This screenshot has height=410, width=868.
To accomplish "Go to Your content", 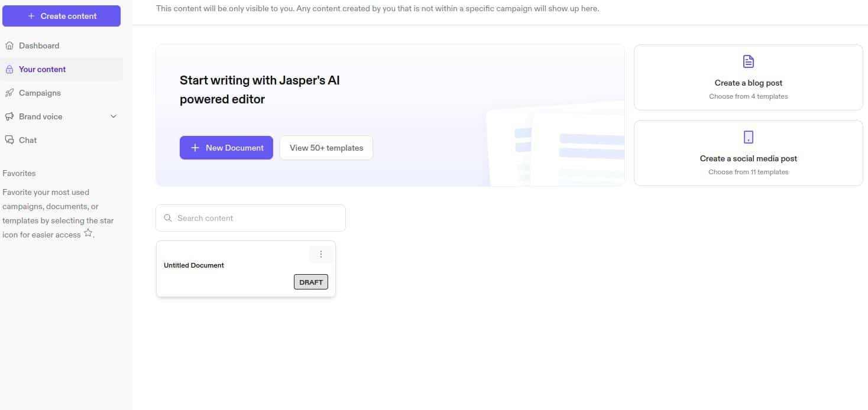I will click(x=61, y=69).
